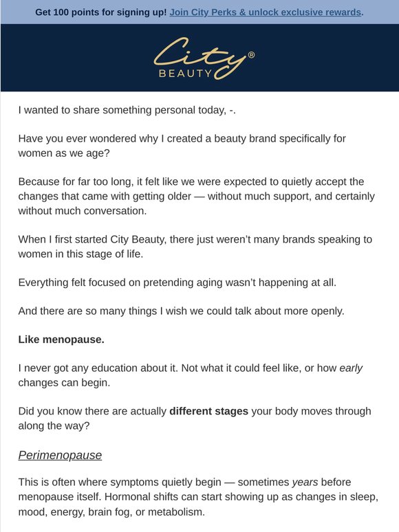The width and height of the screenshot is (399, 532).
Task: Click the BEAUTY wordmark under the logo
Action: [186, 74]
